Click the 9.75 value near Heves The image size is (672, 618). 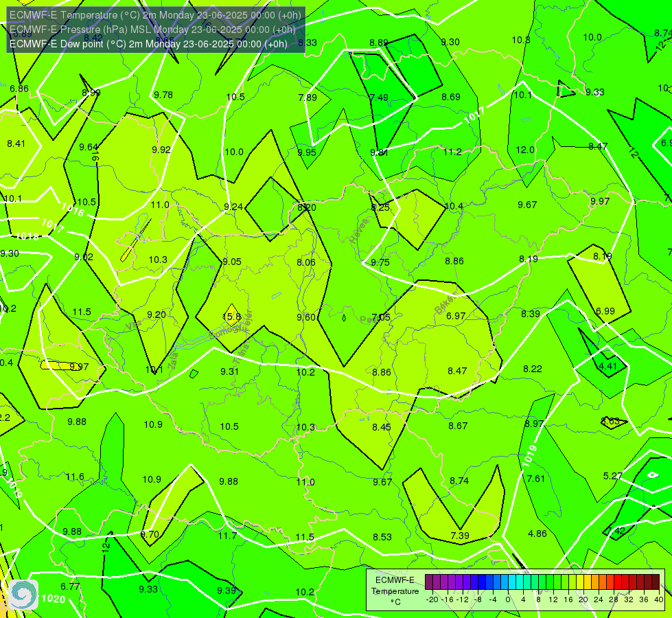click(x=380, y=263)
